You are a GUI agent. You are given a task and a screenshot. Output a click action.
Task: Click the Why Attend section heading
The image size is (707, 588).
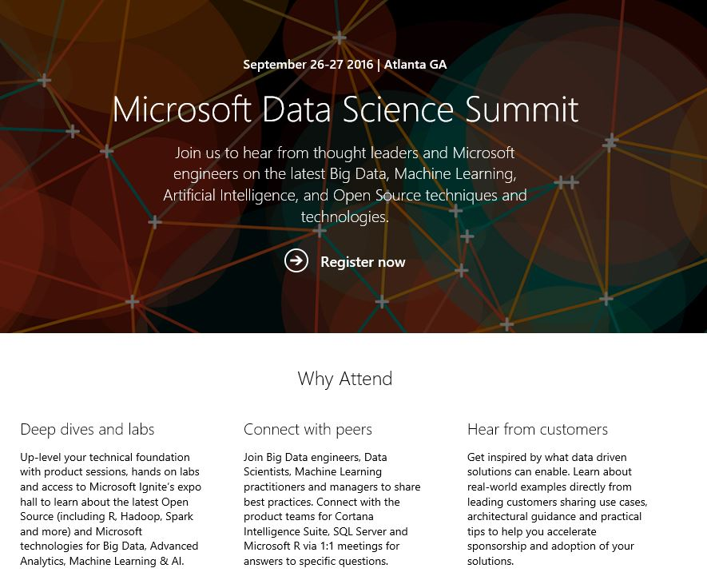(x=345, y=378)
